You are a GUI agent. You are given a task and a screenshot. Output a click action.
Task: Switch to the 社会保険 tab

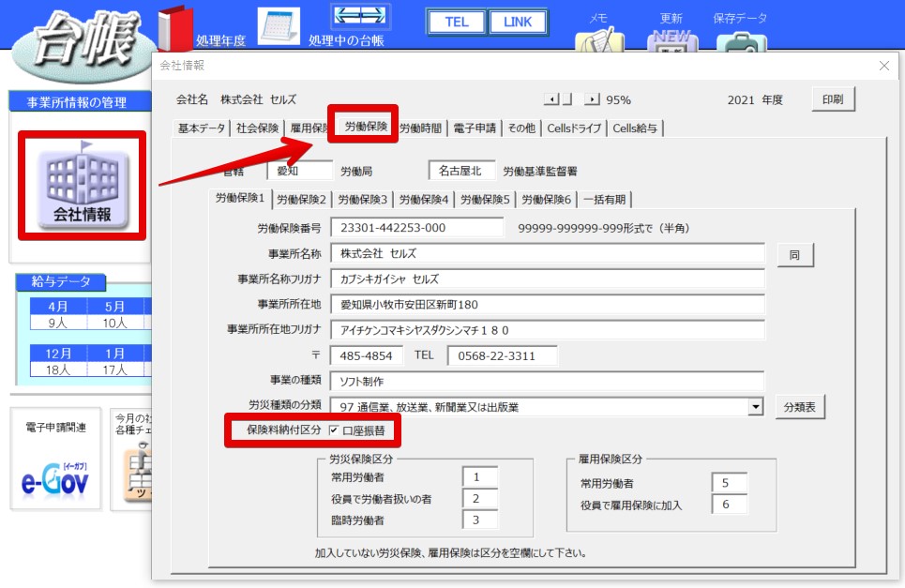point(257,128)
